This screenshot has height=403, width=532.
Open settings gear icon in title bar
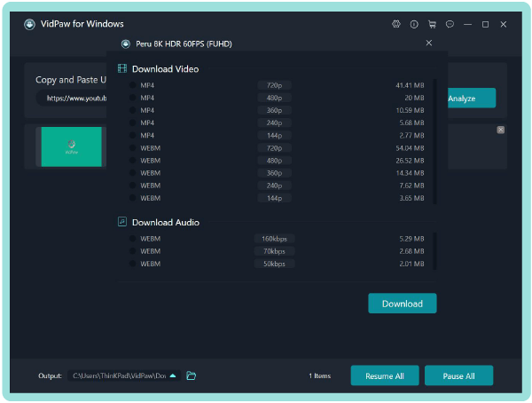pyautogui.click(x=396, y=24)
